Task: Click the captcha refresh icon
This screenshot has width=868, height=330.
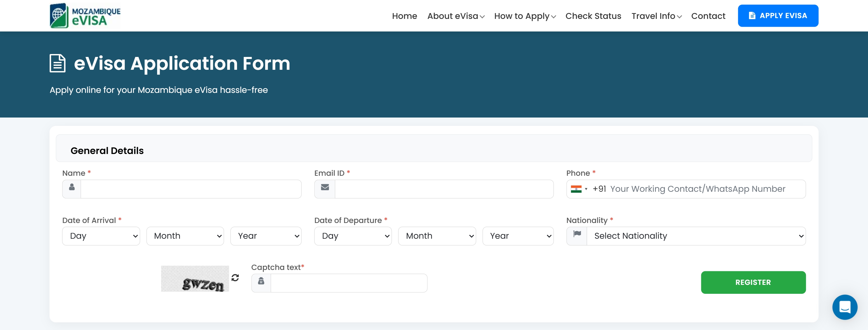Action: pyautogui.click(x=235, y=278)
